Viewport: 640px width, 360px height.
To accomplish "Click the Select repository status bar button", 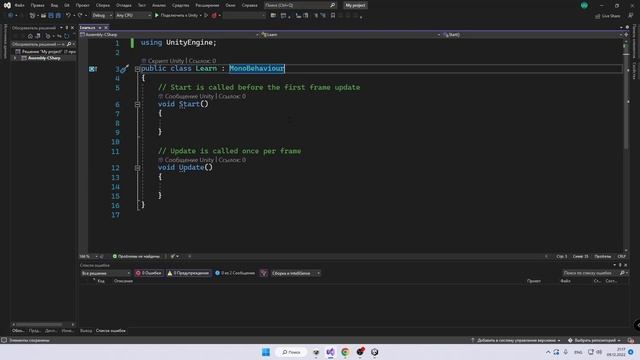I will 594,340.
